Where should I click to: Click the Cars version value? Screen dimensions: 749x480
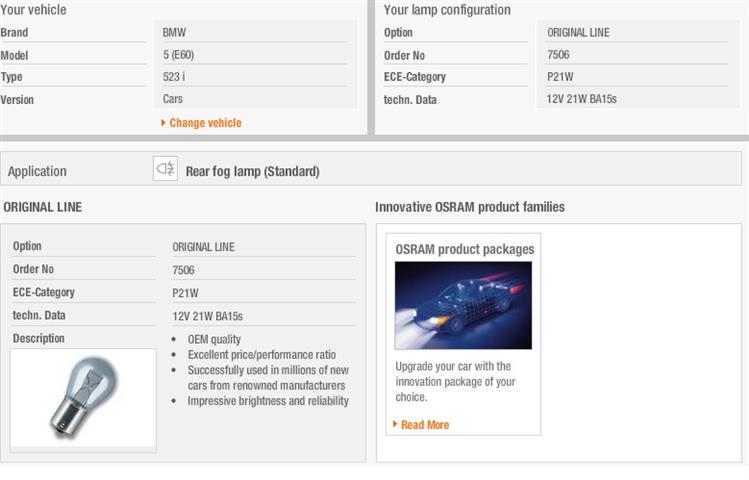[x=173, y=99]
